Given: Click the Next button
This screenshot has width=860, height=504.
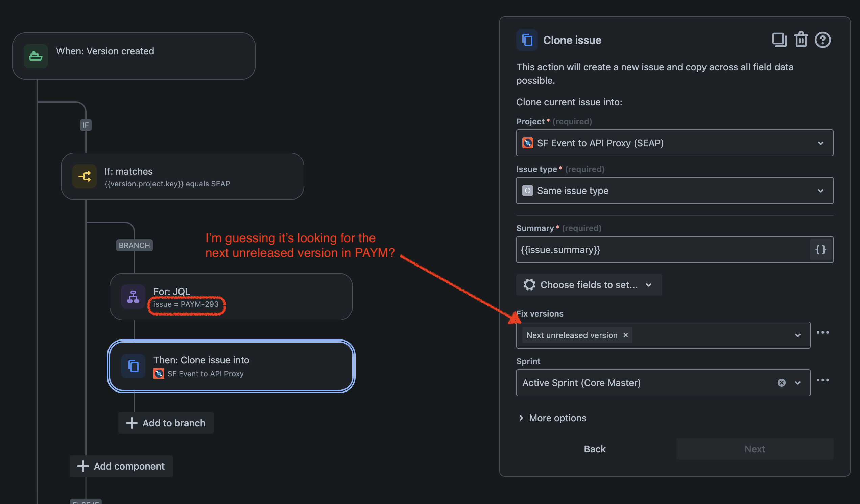Looking at the screenshot, I should 755,449.
